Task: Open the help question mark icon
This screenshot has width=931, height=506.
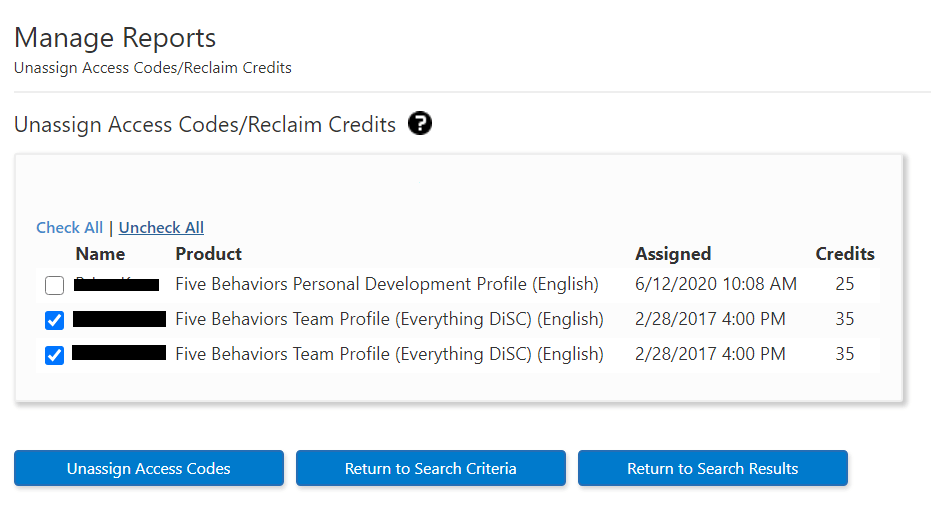Action: coord(420,124)
